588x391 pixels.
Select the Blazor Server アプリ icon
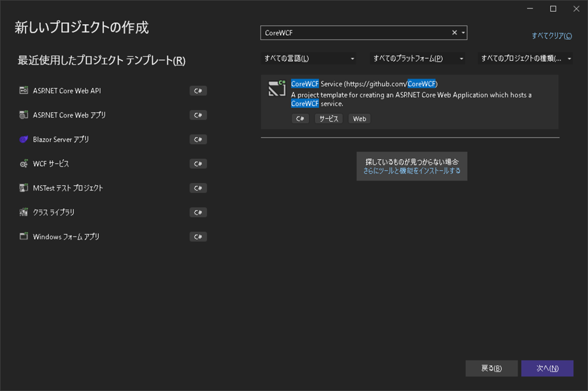click(x=23, y=139)
